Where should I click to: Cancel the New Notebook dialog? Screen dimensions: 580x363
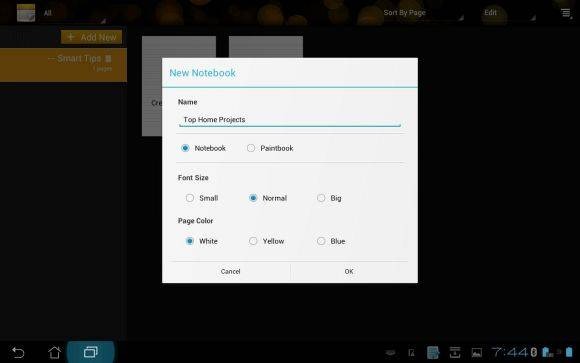[230, 272]
